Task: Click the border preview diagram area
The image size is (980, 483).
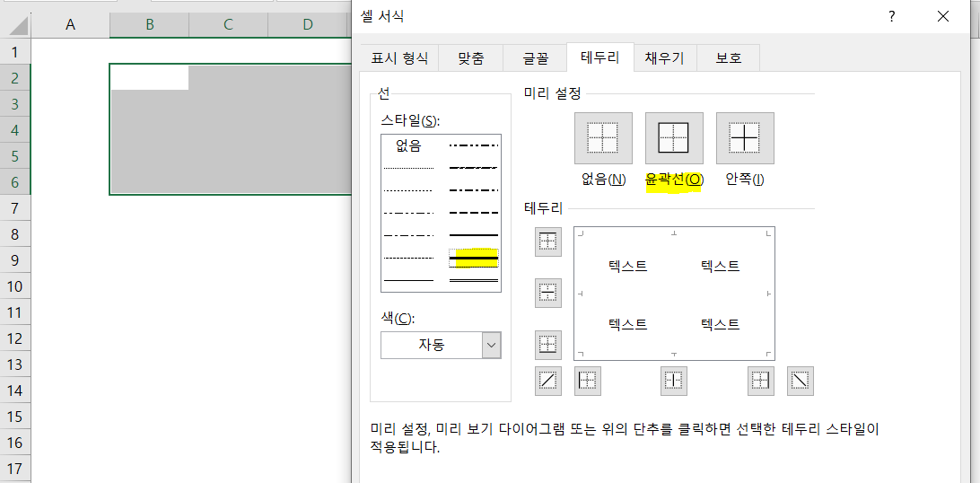Action: (674, 294)
